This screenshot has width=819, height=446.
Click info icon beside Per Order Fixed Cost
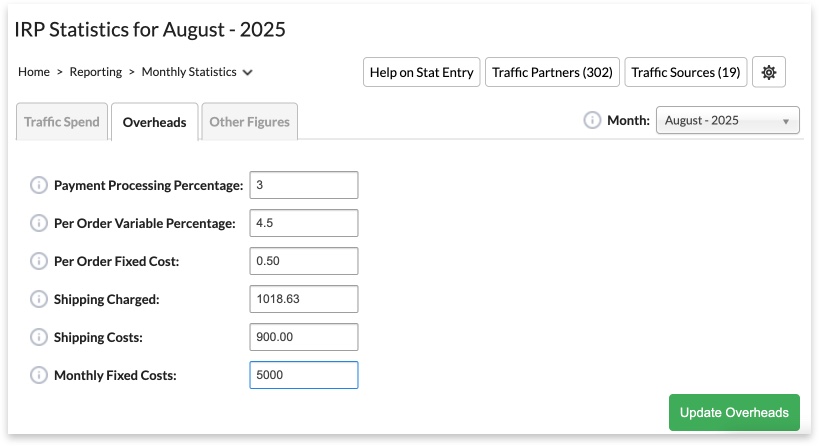(39, 261)
